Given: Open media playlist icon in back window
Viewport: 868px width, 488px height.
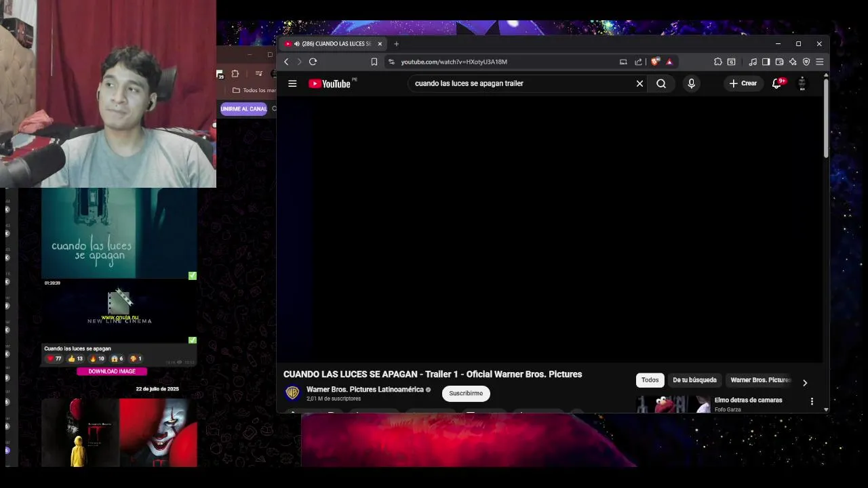Looking at the screenshot, I should pos(258,73).
